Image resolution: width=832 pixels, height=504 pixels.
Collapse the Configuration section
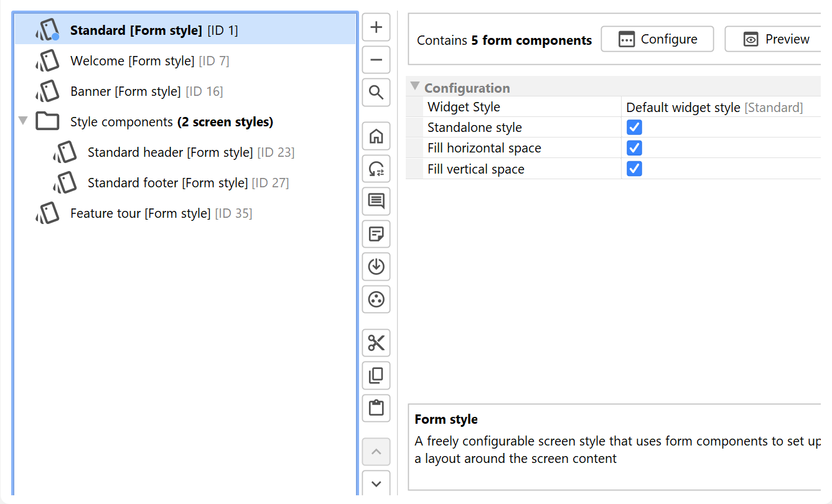415,87
